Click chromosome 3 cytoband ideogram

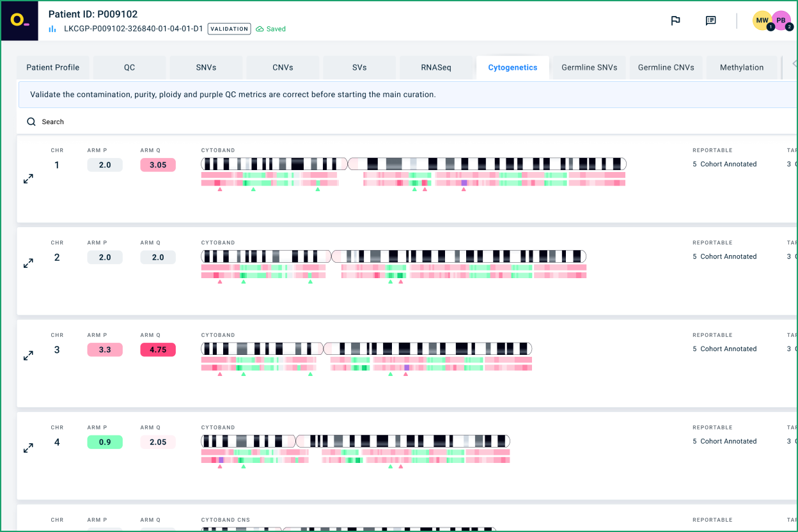366,348
